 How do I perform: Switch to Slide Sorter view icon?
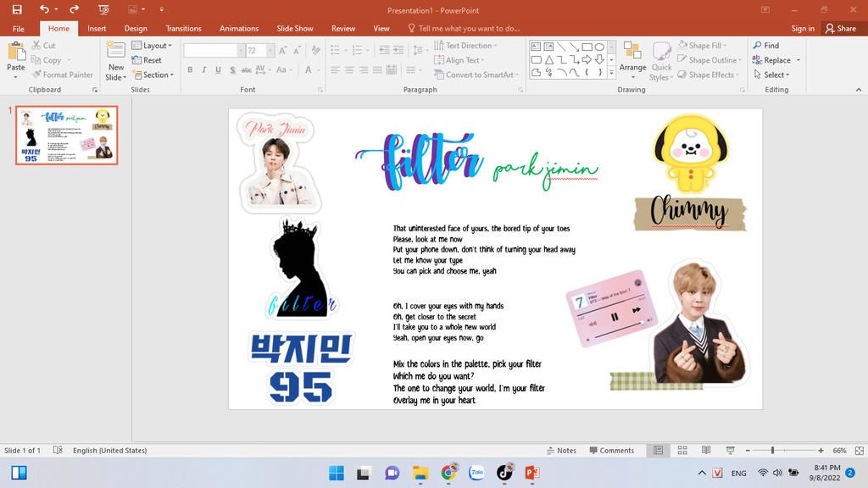pyautogui.click(x=682, y=451)
